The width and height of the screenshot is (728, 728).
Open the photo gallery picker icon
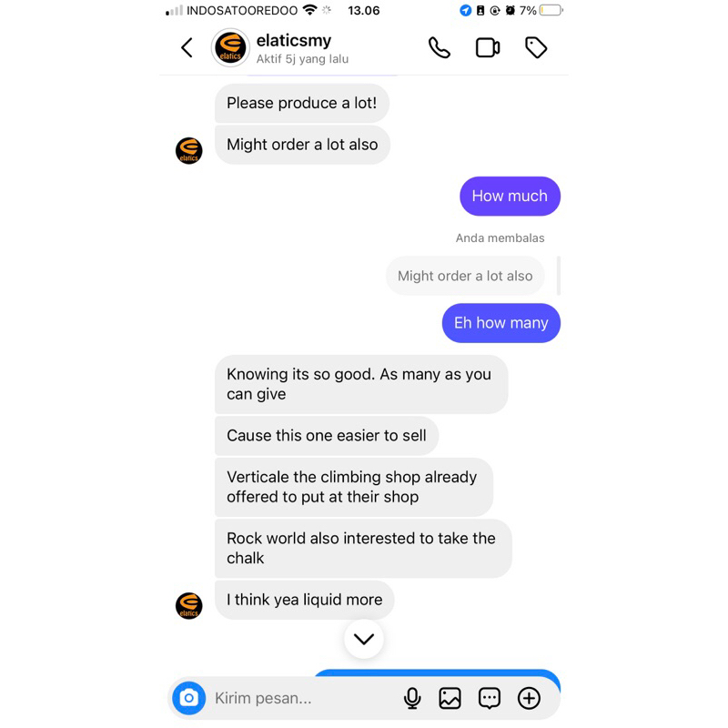(450, 698)
